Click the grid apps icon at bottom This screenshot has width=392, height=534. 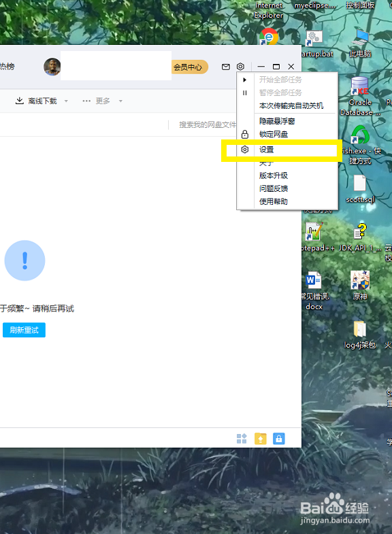coord(242,439)
